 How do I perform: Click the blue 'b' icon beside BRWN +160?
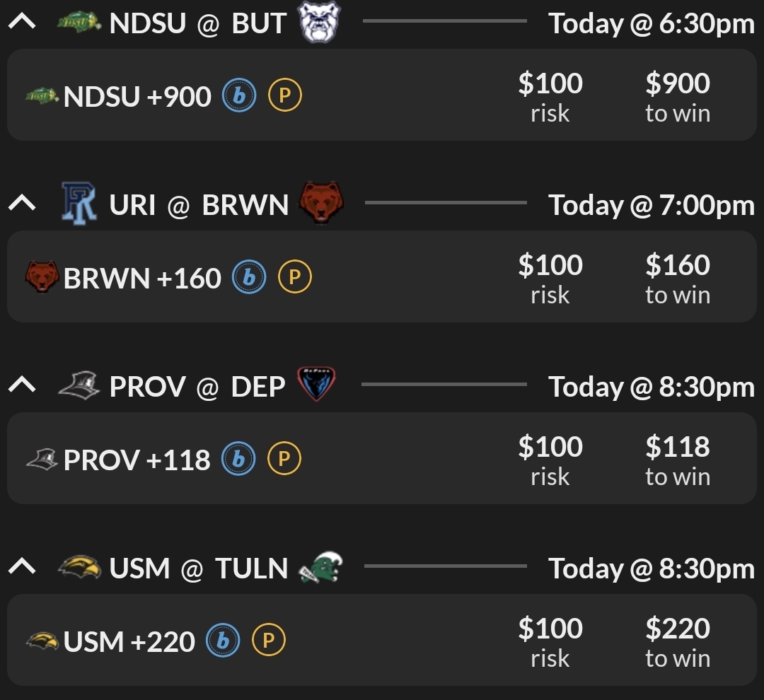(249, 277)
